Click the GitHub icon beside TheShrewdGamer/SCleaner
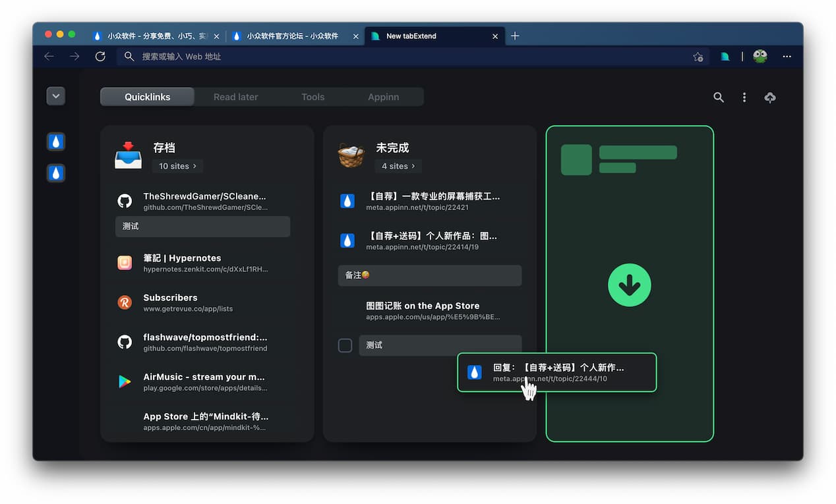This screenshot has width=836, height=504. pyautogui.click(x=125, y=201)
